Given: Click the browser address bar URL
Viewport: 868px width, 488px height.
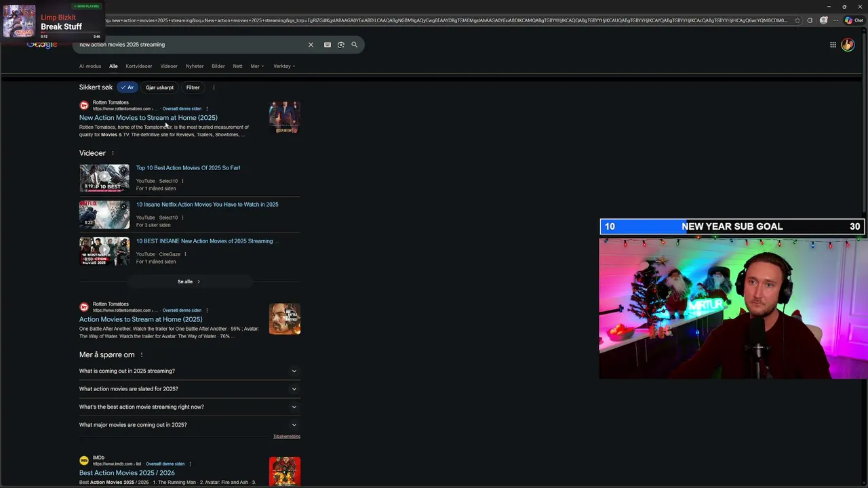Looking at the screenshot, I should tap(448, 20).
